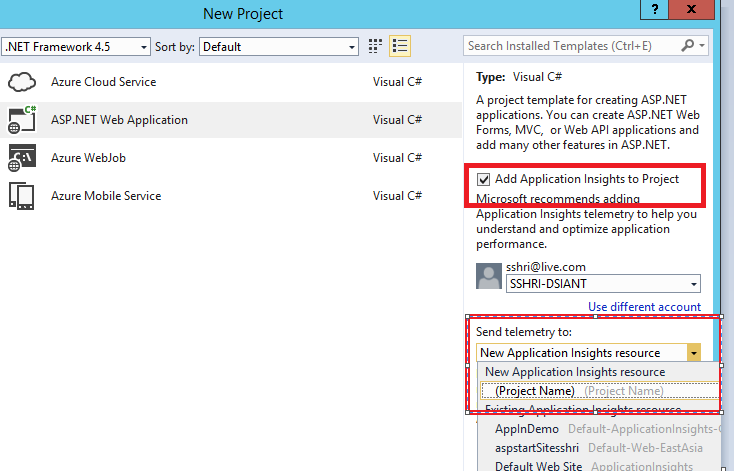Screen dimensions: 734x471
Task: Select the Azure Mobile Service name text
Action: 106,196
